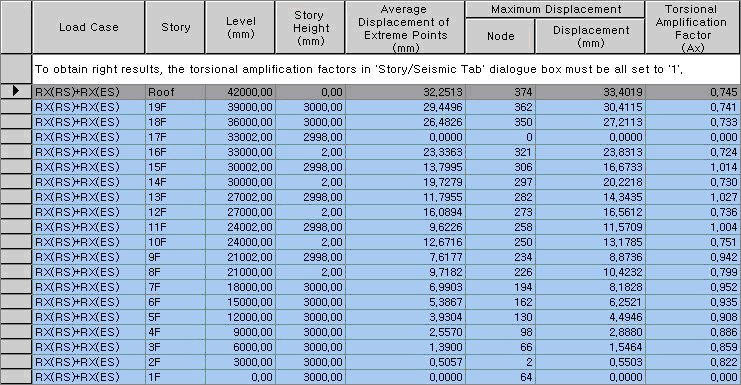Select row header of the 19F row
The image size is (741, 385).
[16, 107]
